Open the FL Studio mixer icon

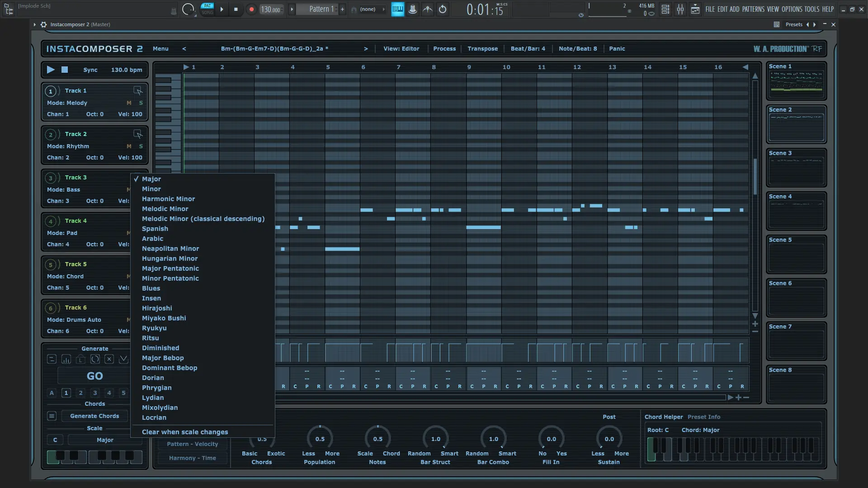(x=680, y=9)
